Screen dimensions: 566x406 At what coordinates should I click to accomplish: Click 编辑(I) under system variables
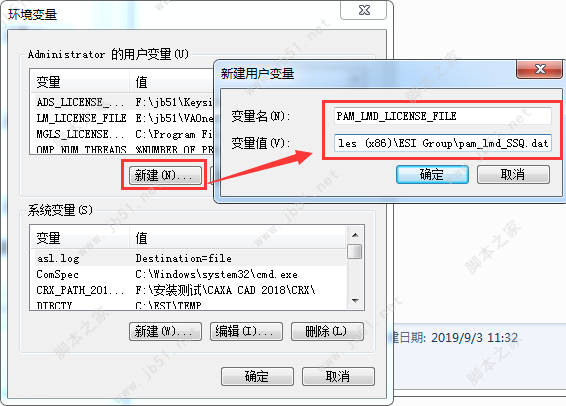[x=246, y=331]
